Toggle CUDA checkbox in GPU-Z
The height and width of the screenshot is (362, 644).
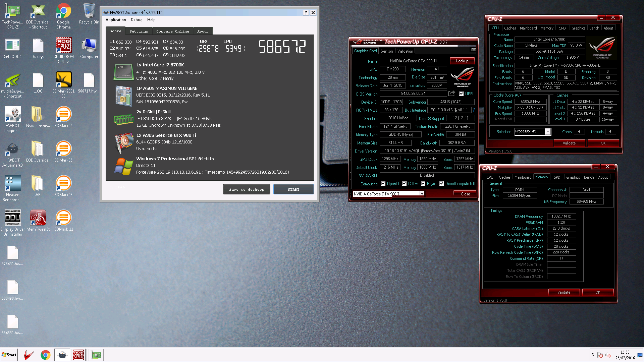tap(405, 184)
